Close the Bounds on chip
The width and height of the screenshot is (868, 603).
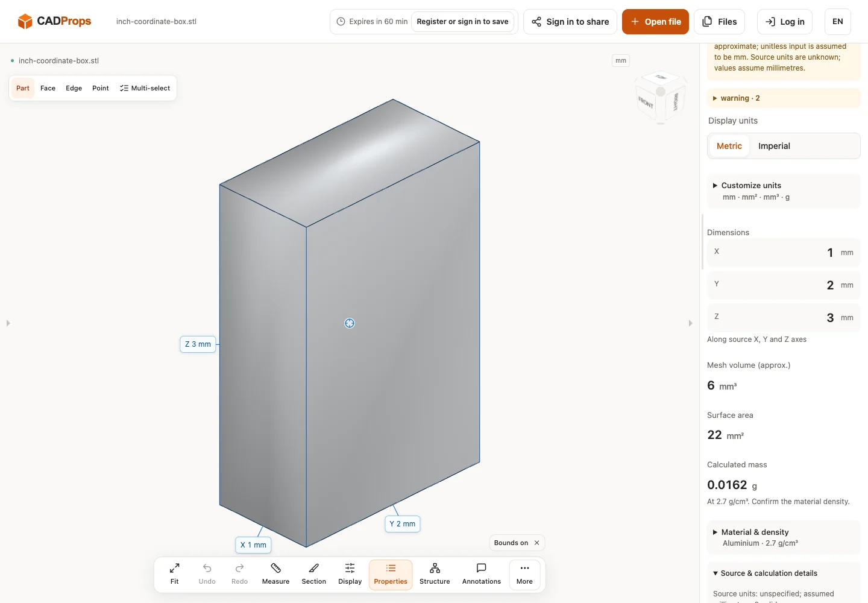[x=536, y=543]
